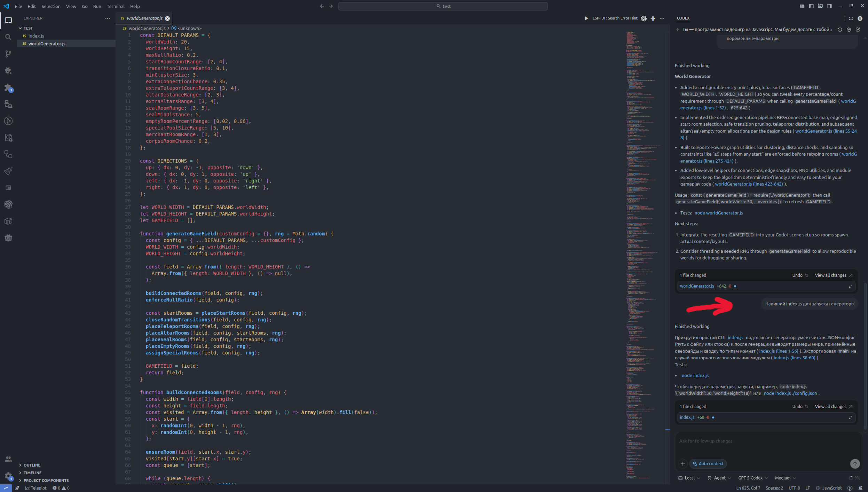Expand the OUTLINE section

[x=32, y=465]
